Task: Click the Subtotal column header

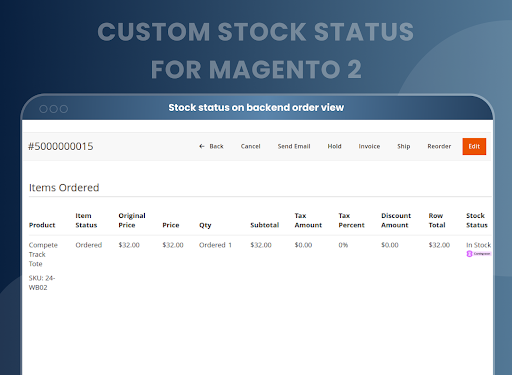Action: point(265,225)
